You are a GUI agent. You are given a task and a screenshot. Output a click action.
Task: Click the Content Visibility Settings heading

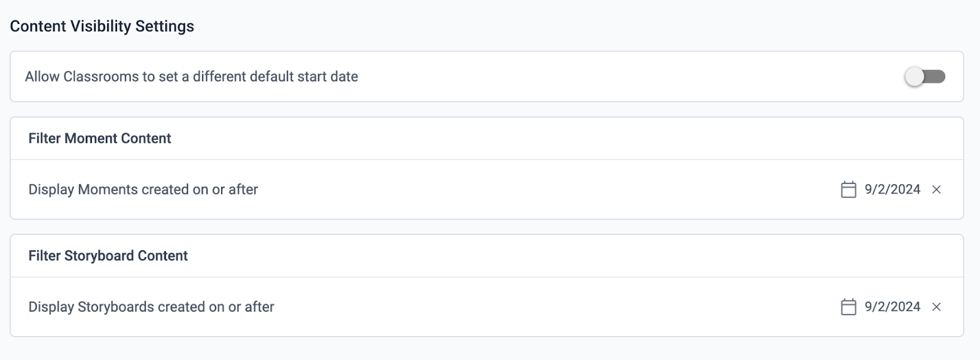[x=102, y=26]
